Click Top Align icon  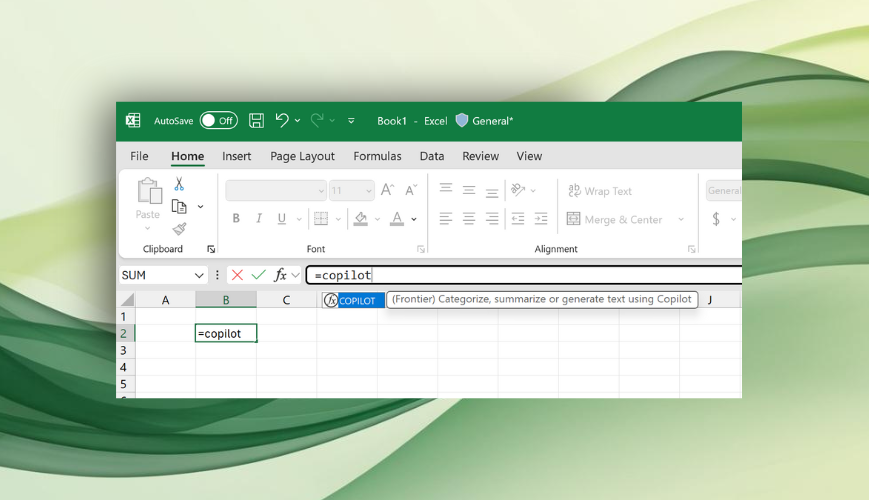pyautogui.click(x=446, y=189)
